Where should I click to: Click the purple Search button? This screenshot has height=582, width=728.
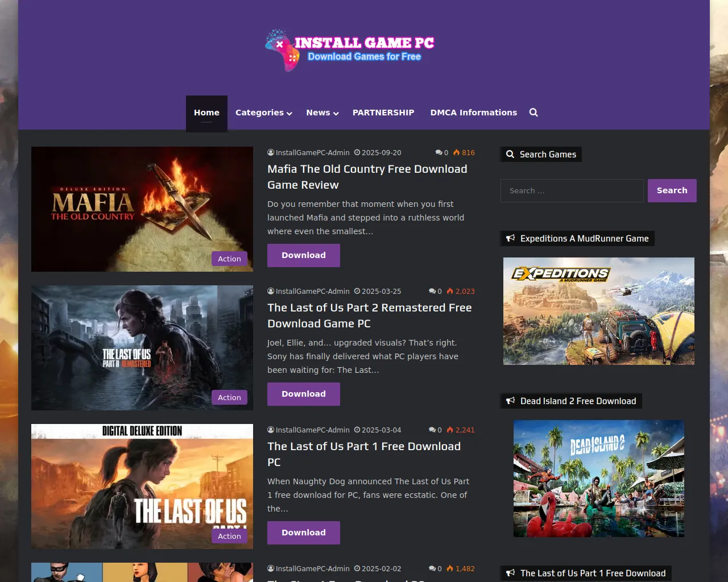672,190
